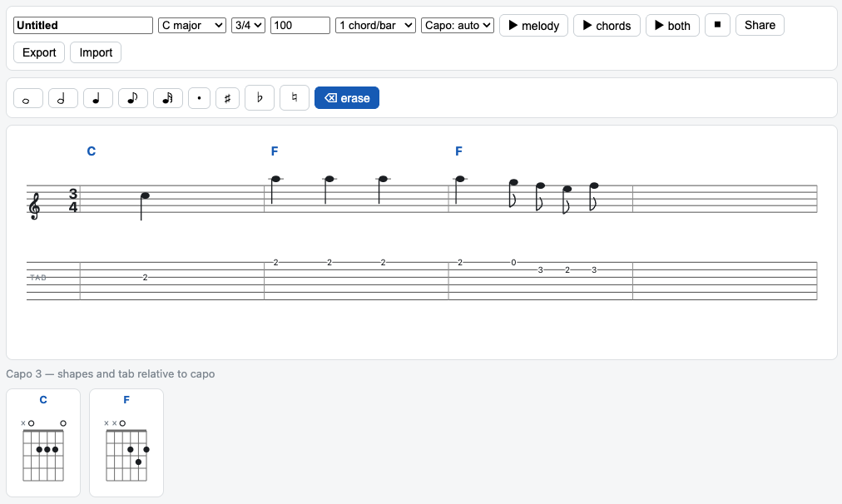This screenshot has width=842, height=504.
Task: Toggle the erase mode button
Action: pyautogui.click(x=347, y=97)
